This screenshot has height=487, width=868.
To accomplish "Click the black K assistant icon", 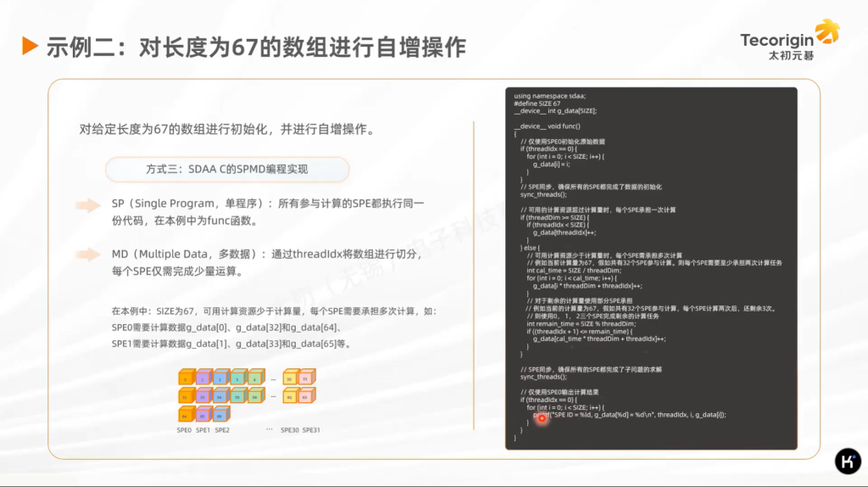I will pyautogui.click(x=848, y=461).
